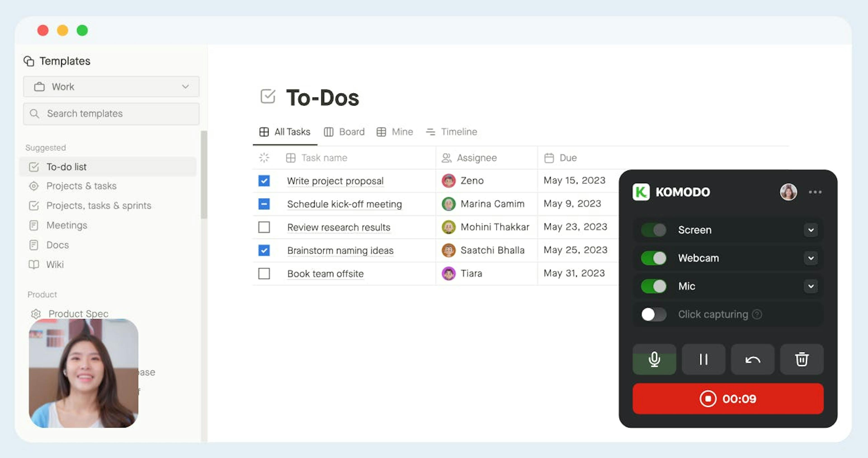
Task: Click Mohini Thakkar's avatar
Action: (448, 227)
